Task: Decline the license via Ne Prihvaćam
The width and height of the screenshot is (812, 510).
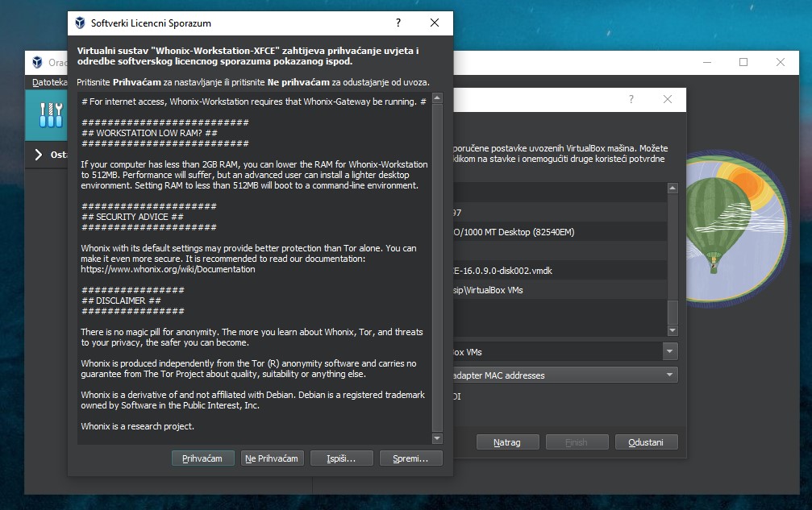Action: [272, 458]
